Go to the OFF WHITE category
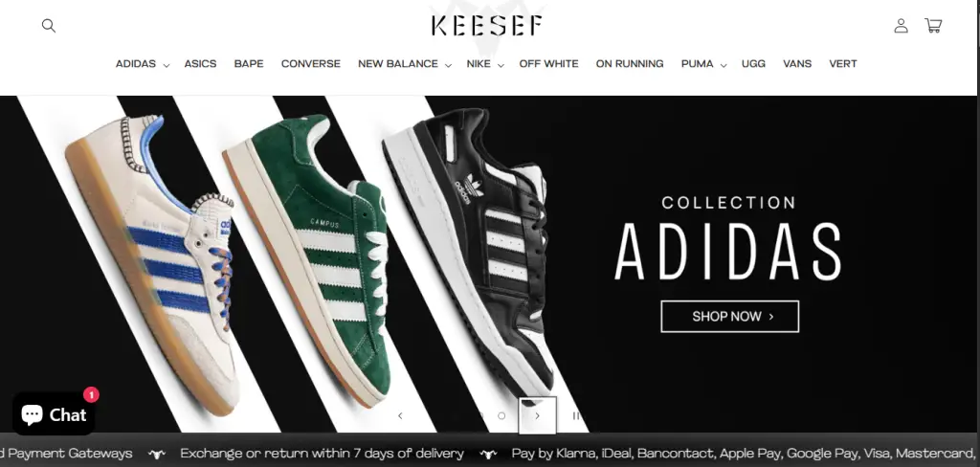The height and width of the screenshot is (467, 980). point(548,64)
